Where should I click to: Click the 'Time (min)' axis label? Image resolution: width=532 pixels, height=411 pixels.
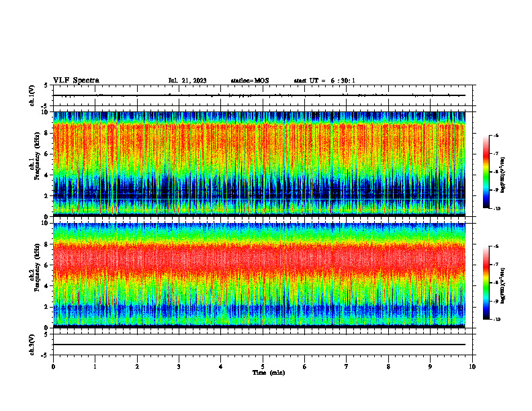(269, 373)
